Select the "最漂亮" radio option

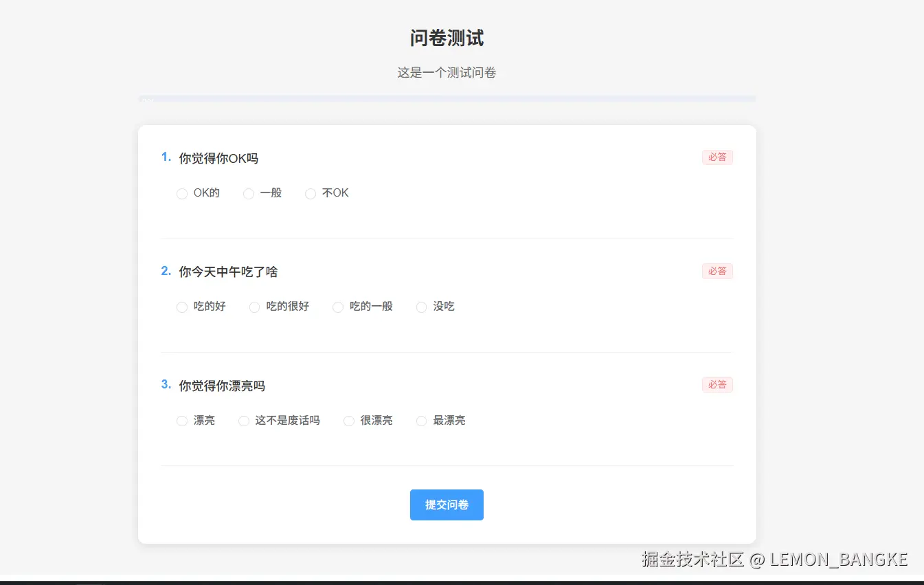(422, 421)
